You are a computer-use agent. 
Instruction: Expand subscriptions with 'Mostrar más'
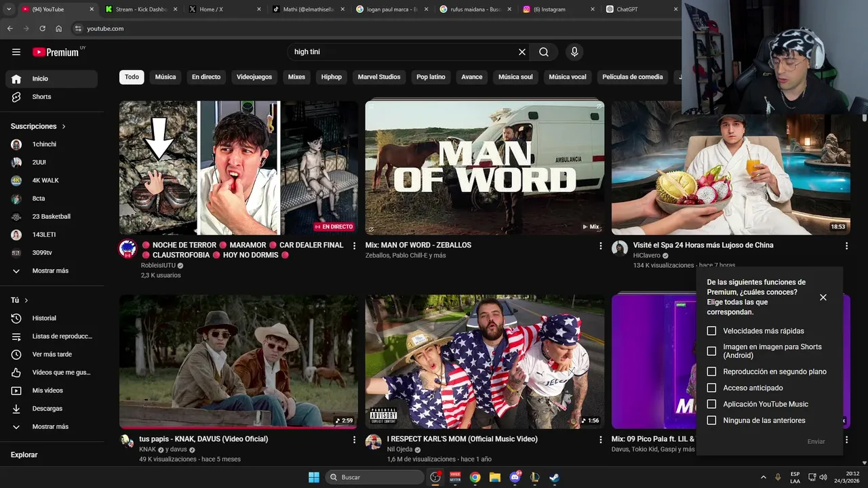(x=50, y=270)
